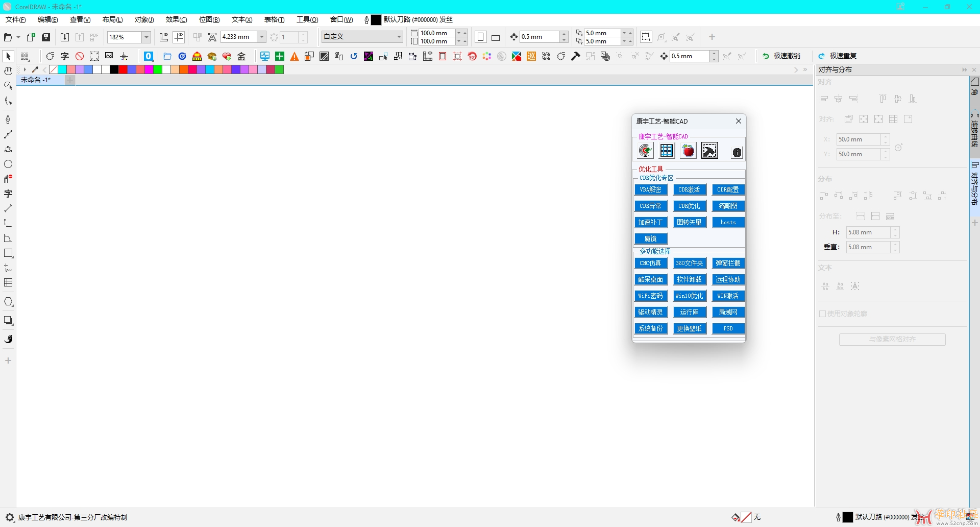Viewport: 980px width, 527px height.
Task: Increase the H 5.08 mm stepper
Action: coord(895,229)
